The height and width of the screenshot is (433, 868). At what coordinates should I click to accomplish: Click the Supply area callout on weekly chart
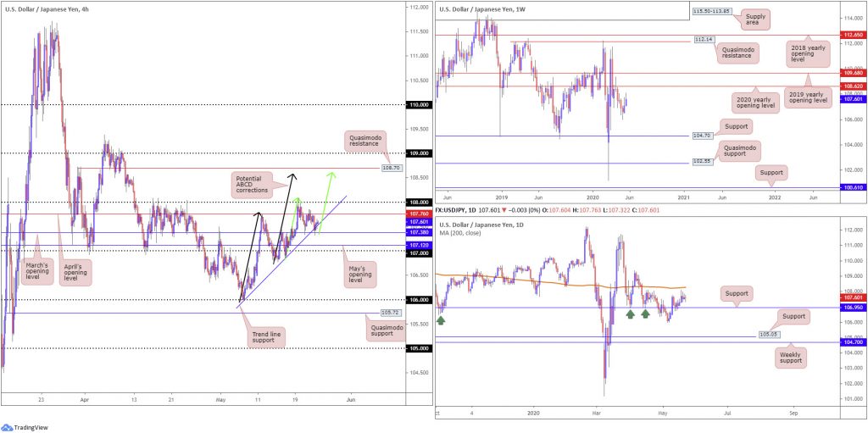[x=756, y=21]
